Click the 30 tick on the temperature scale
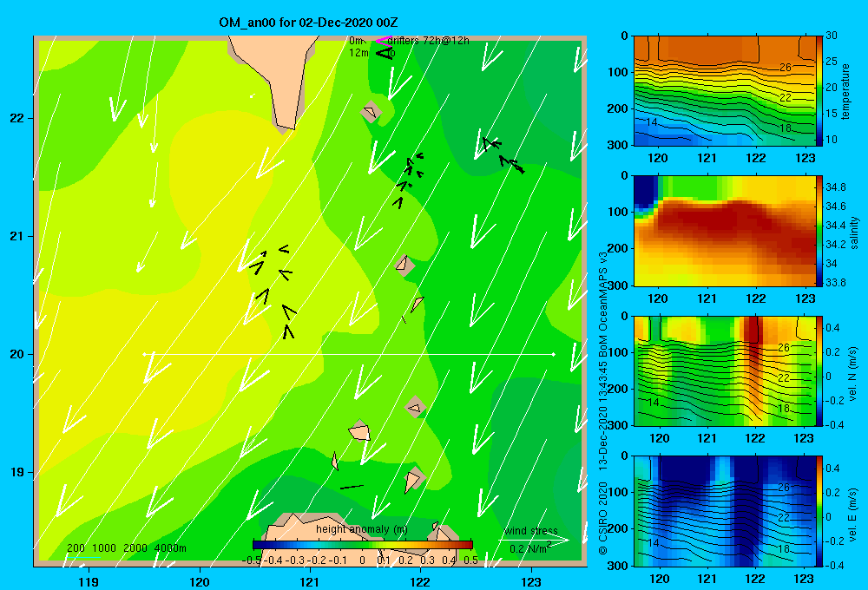 831,36
